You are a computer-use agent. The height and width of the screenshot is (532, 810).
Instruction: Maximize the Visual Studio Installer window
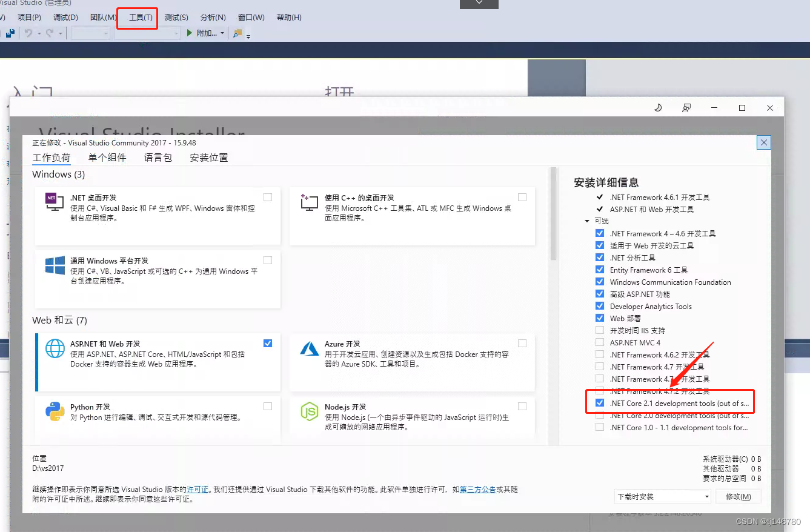[x=742, y=108]
